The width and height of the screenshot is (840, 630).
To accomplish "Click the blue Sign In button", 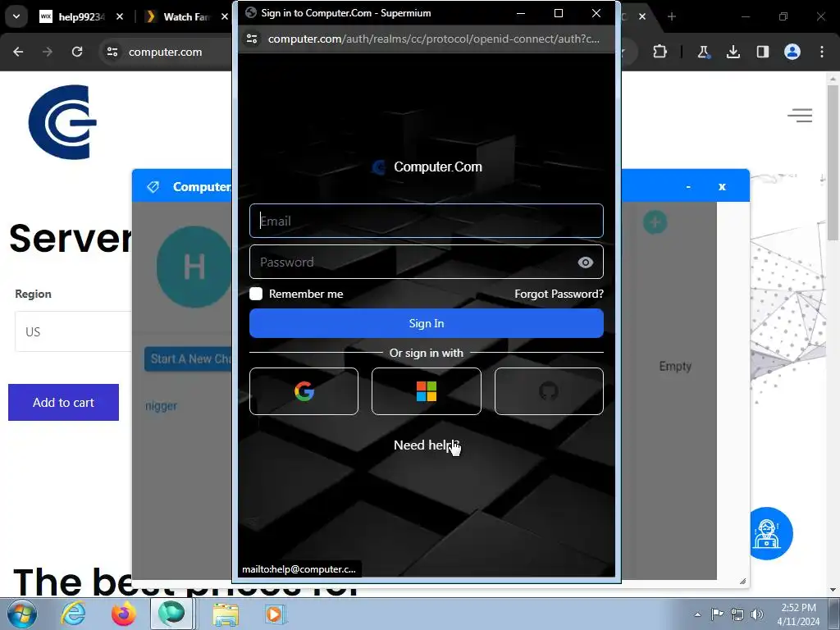I will 427,323.
